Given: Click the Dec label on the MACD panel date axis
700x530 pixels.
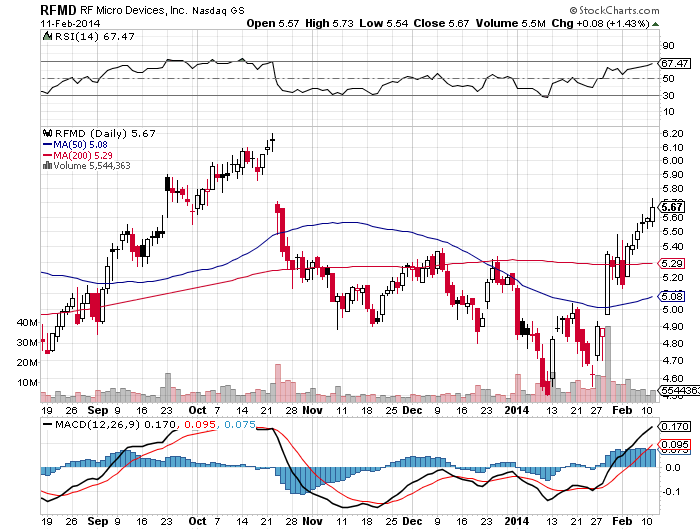Looking at the screenshot, I should tap(412, 521).
